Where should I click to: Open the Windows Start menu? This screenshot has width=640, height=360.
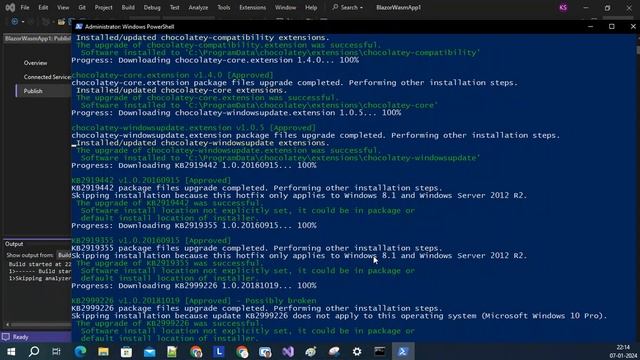11,351
